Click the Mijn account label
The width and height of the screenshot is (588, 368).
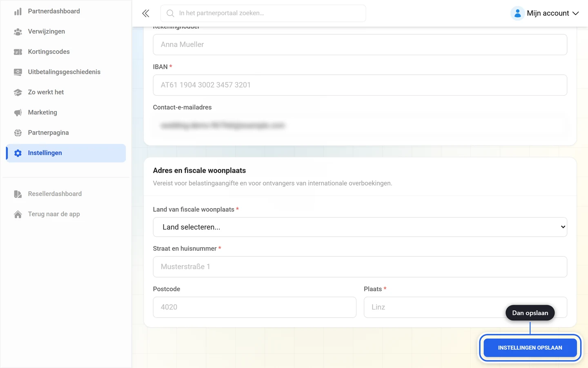pyautogui.click(x=548, y=13)
